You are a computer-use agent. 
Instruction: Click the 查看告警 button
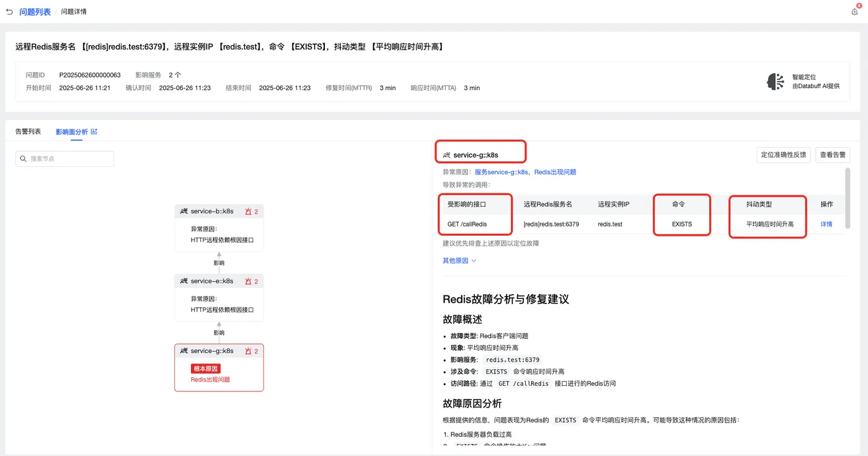[x=833, y=154]
